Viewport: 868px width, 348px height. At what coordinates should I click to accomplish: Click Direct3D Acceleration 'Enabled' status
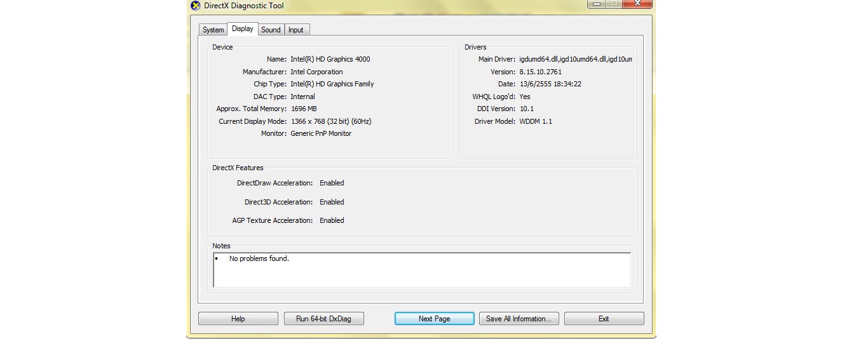point(332,202)
